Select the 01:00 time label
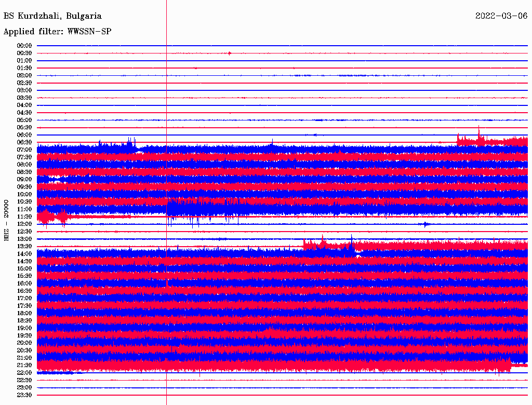This screenshot has height=405, width=532. click(x=24, y=60)
